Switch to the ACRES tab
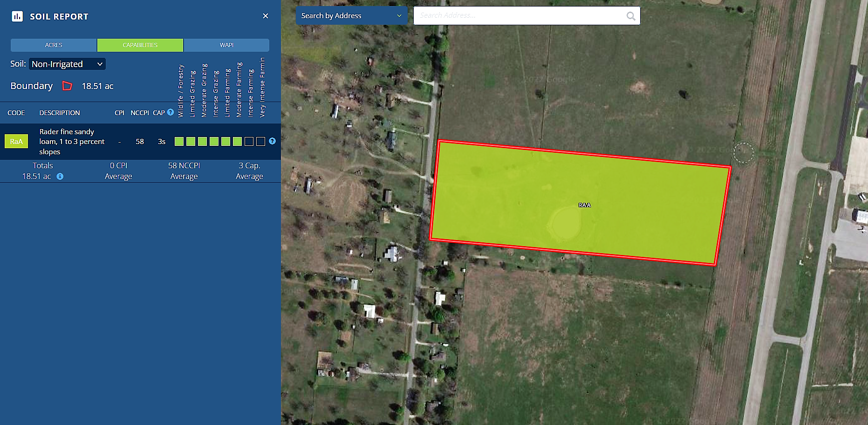Screen dimensions: 868x425 pos(54,45)
